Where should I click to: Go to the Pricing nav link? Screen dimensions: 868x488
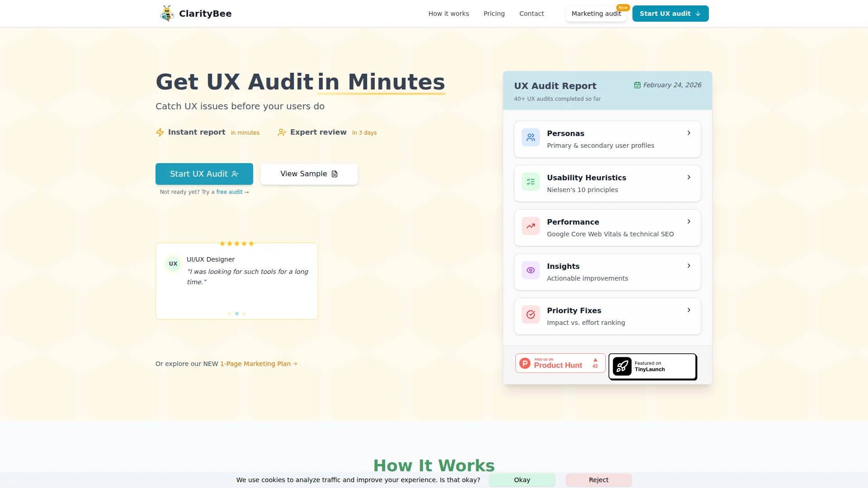pyautogui.click(x=494, y=14)
